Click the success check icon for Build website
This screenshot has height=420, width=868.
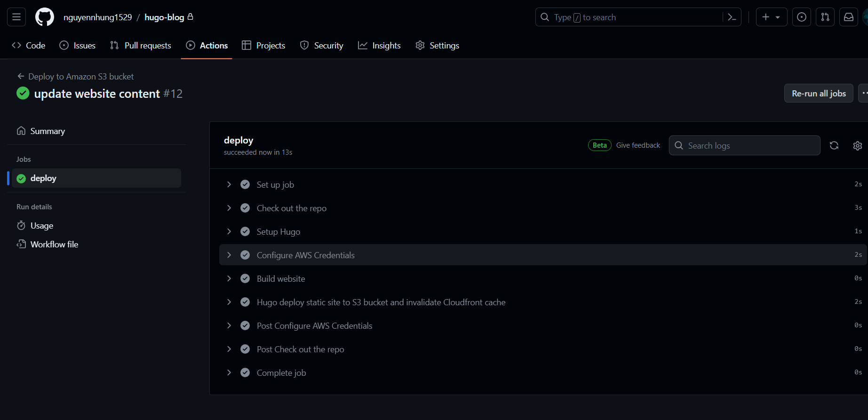click(245, 278)
